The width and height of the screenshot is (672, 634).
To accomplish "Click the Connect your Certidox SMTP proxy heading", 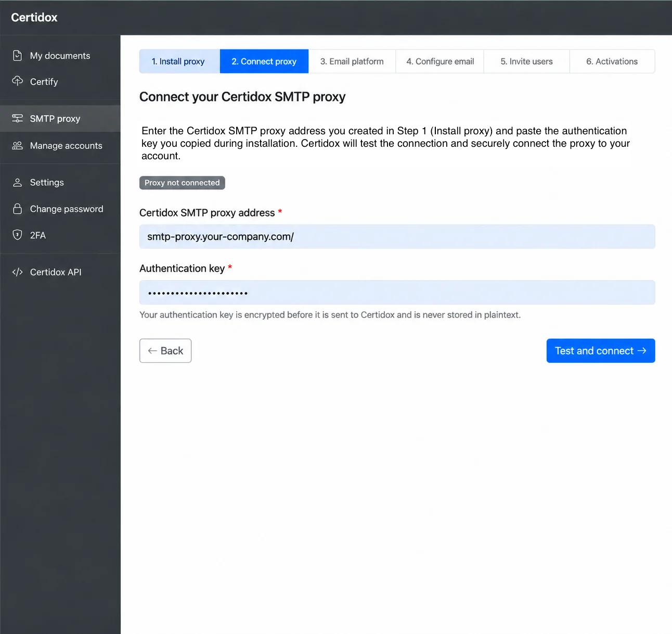I will [242, 97].
